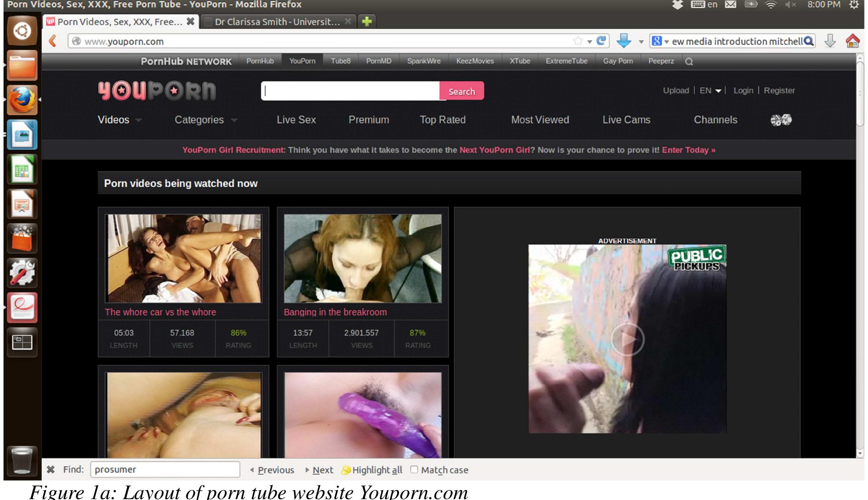Close the find bar with X icon
Image resolution: width=868 pixels, height=500 pixels.
point(51,470)
